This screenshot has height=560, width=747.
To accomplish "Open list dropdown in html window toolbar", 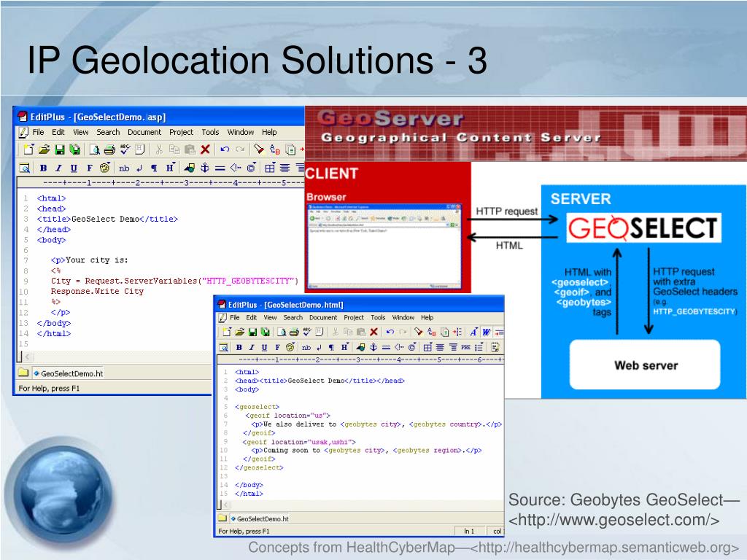I will [x=479, y=347].
